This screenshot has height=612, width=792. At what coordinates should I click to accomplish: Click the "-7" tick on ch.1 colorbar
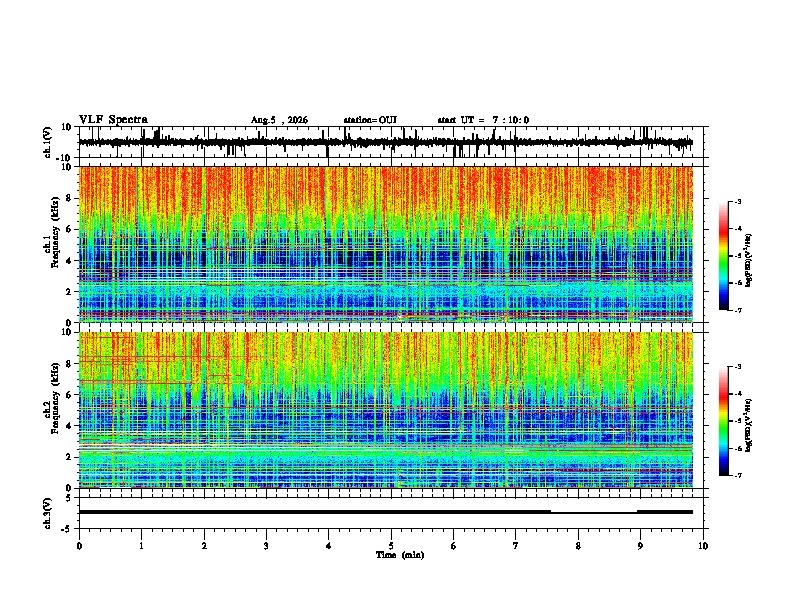737,311
